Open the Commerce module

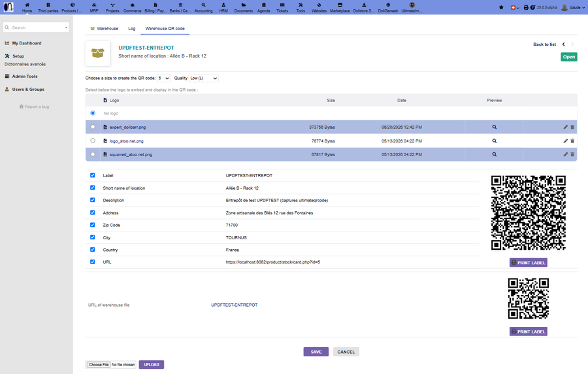pos(133,7)
